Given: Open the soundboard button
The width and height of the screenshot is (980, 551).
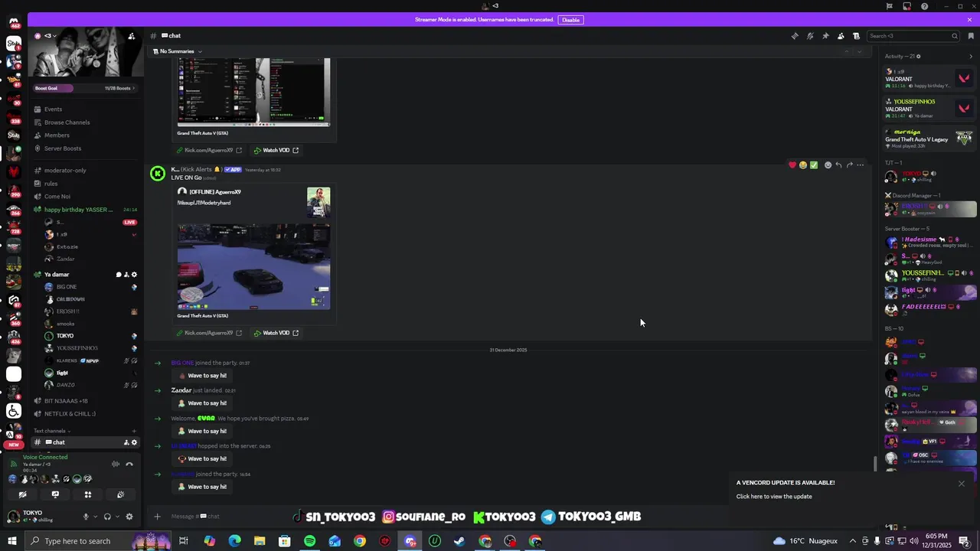Looking at the screenshot, I should click(x=120, y=494).
